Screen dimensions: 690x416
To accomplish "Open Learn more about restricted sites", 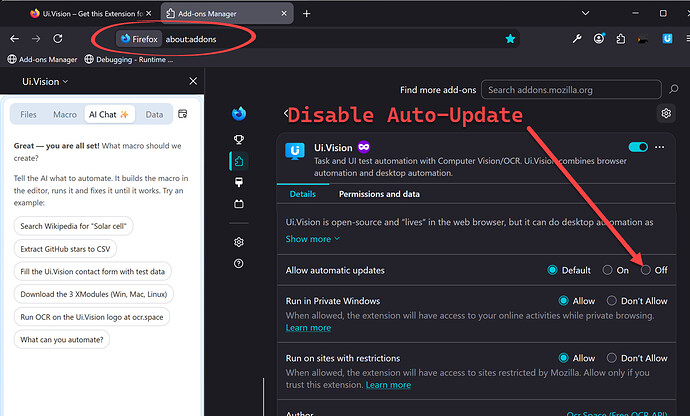I will pos(389,385).
